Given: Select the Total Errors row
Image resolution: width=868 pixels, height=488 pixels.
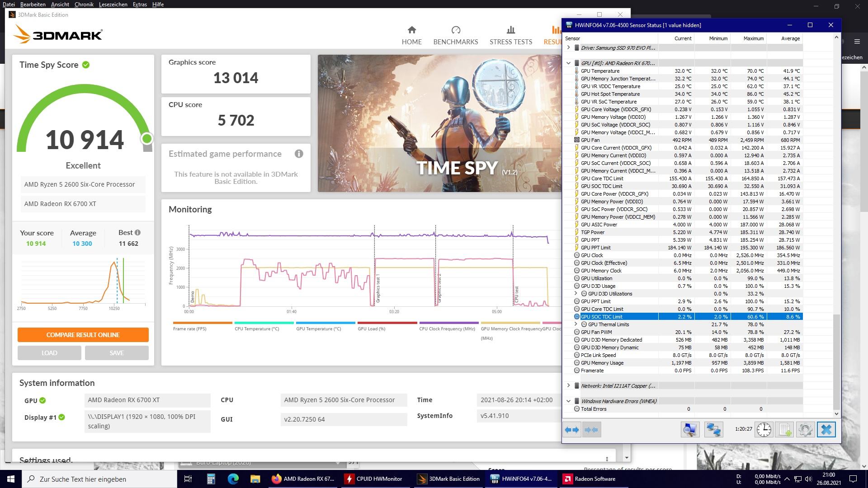Looking at the screenshot, I should coord(684,409).
